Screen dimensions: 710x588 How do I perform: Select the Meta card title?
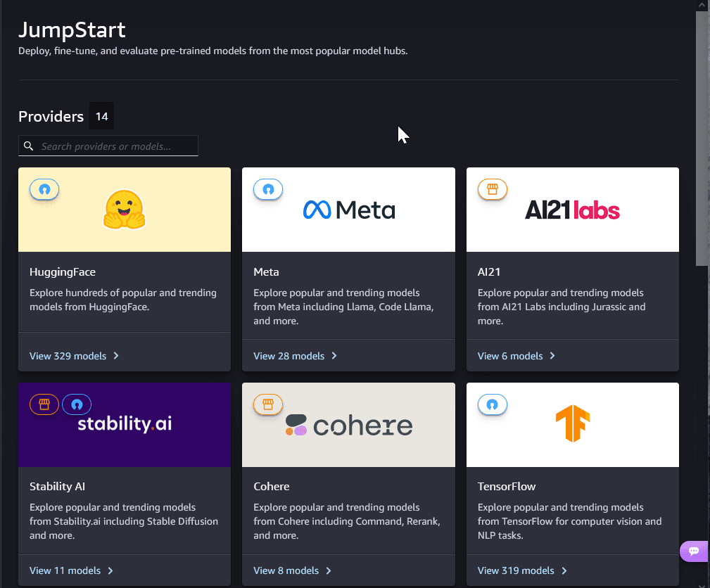coord(266,272)
